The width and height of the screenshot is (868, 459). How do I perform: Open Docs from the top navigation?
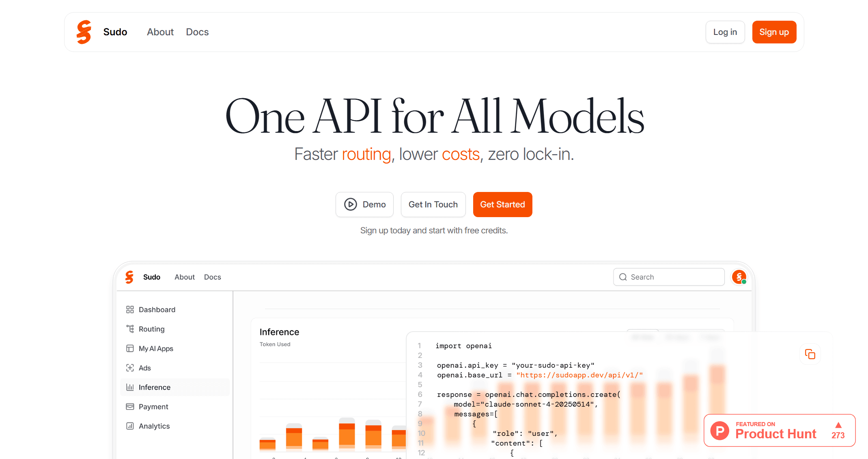(x=197, y=32)
